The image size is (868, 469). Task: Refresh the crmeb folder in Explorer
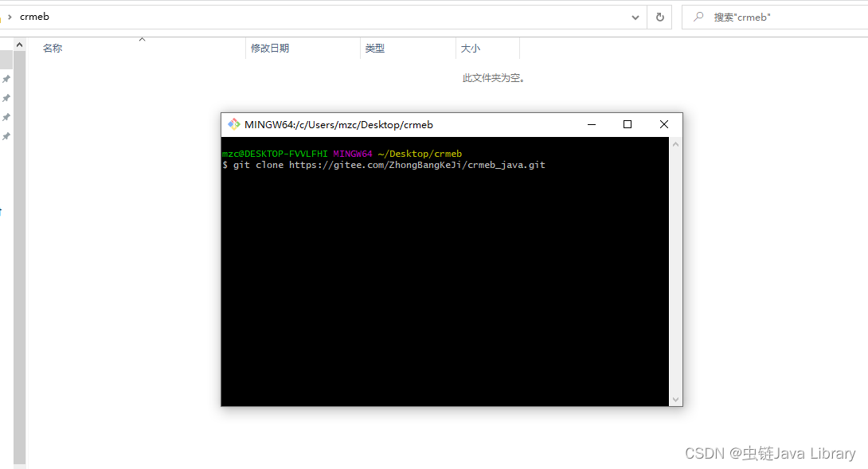(x=659, y=18)
